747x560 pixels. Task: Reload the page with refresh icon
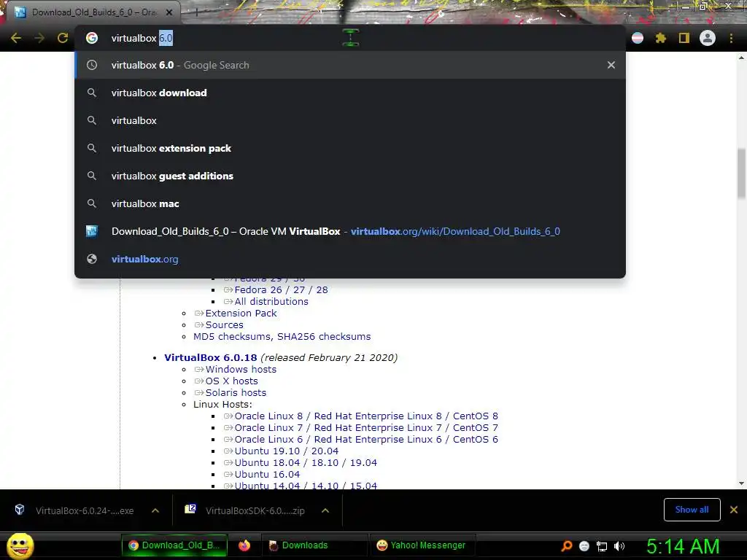[x=63, y=38]
